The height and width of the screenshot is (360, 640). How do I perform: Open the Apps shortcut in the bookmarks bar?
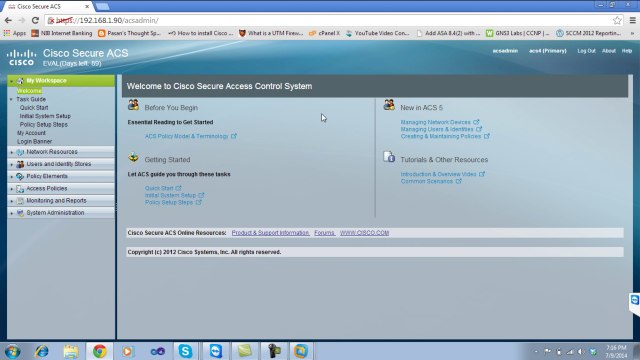15,33
